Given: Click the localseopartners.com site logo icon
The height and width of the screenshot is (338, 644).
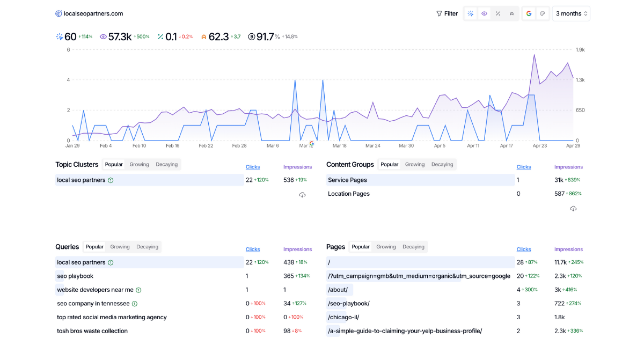Looking at the screenshot, I should [58, 13].
